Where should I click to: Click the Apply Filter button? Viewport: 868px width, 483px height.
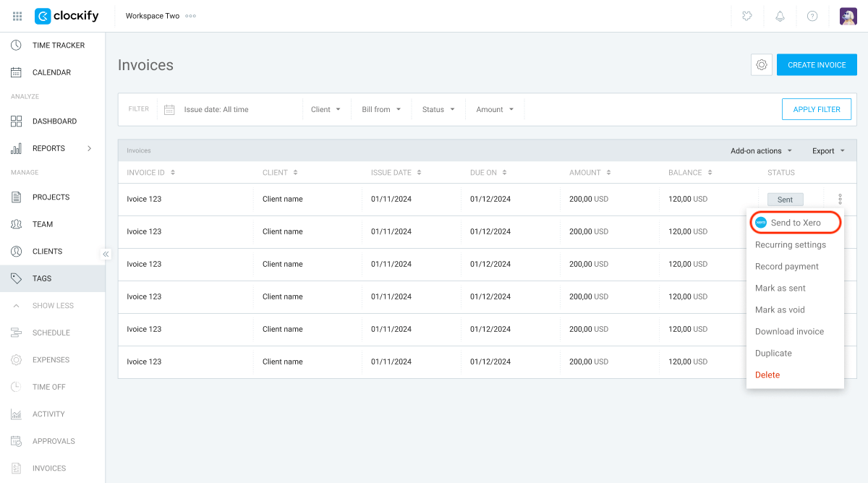pos(816,108)
